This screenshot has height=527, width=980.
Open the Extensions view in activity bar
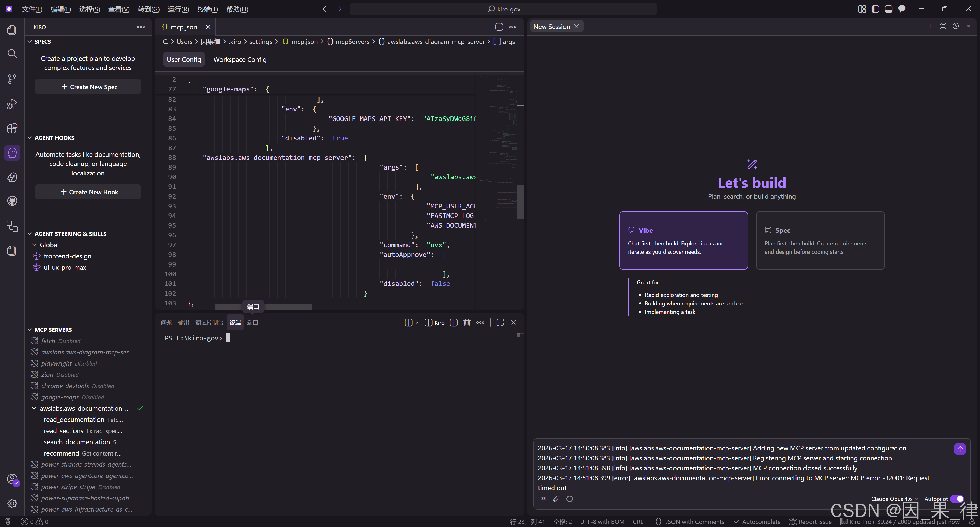[12, 128]
